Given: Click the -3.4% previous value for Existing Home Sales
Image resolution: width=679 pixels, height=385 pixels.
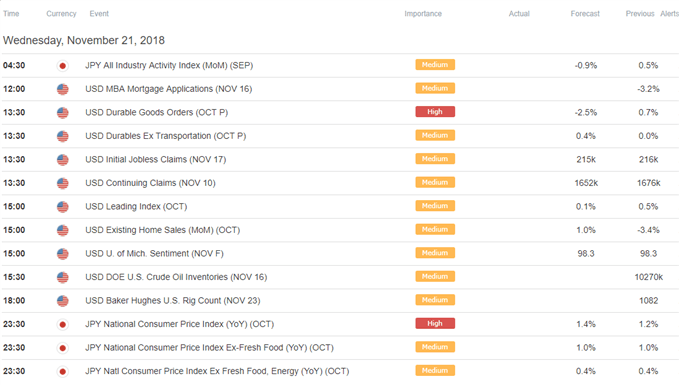Looking at the screenshot, I should (648, 230).
